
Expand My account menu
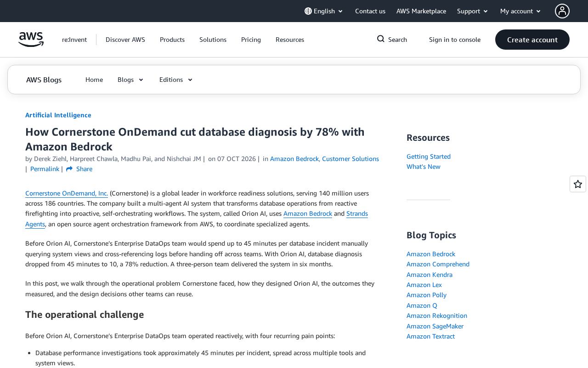click(x=521, y=11)
